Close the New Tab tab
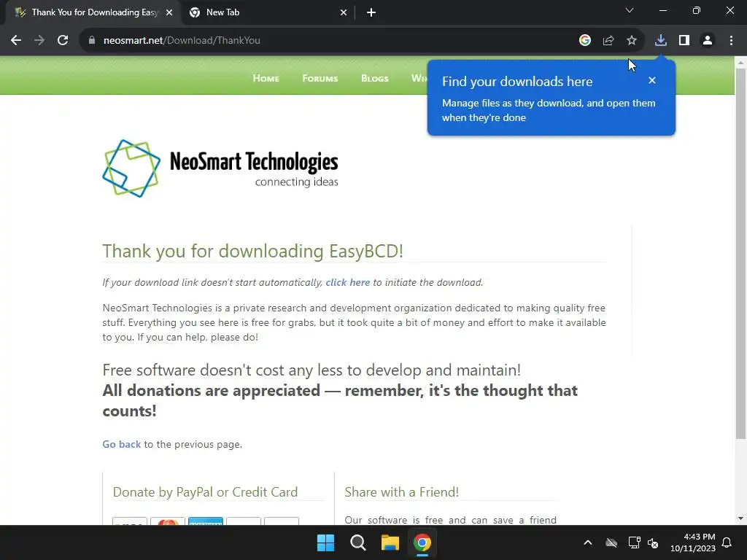This screenshot has width=747, height=560. point(344,13)
